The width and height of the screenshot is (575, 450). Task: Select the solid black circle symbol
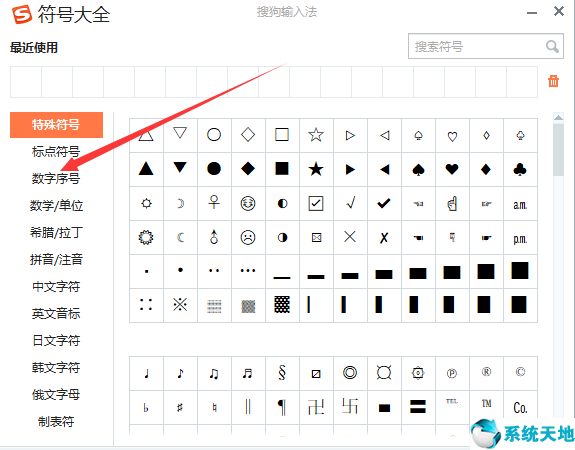[x=214, y=169]
